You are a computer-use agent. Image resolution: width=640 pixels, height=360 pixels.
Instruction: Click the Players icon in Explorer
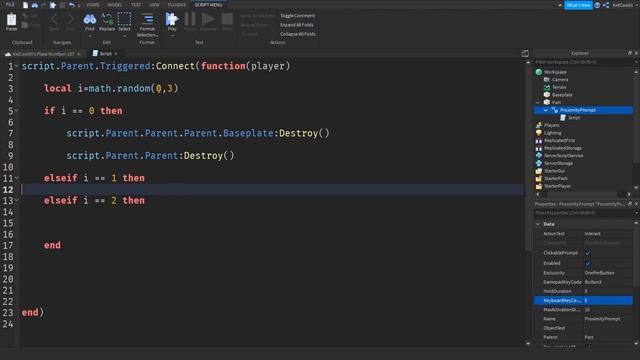pos(539,125)
